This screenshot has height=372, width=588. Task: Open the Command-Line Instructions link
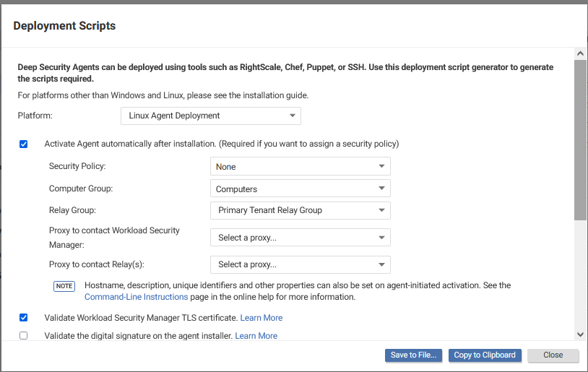point(136,297)
